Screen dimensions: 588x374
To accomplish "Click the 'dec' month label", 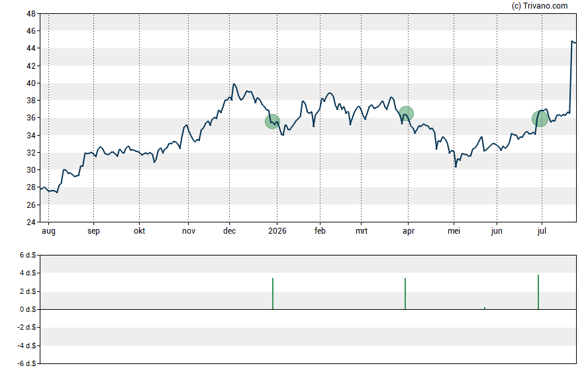I will coord(230,230).
